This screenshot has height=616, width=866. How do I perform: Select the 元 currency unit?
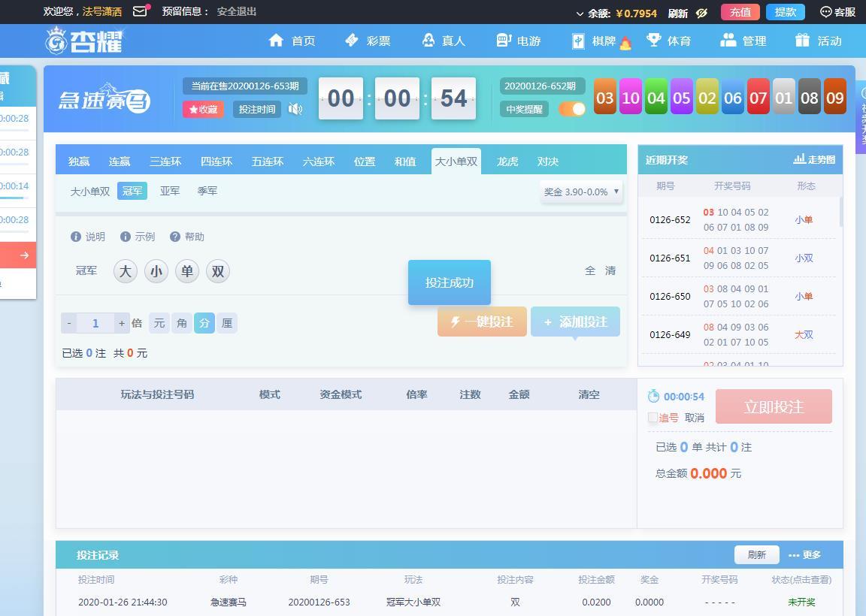tap(159, 323)
